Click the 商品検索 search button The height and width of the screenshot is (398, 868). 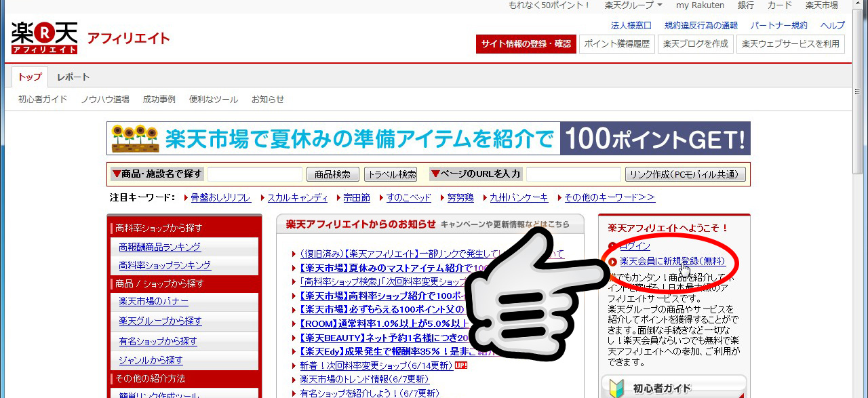pyautogui.click(x=332, y=174)
